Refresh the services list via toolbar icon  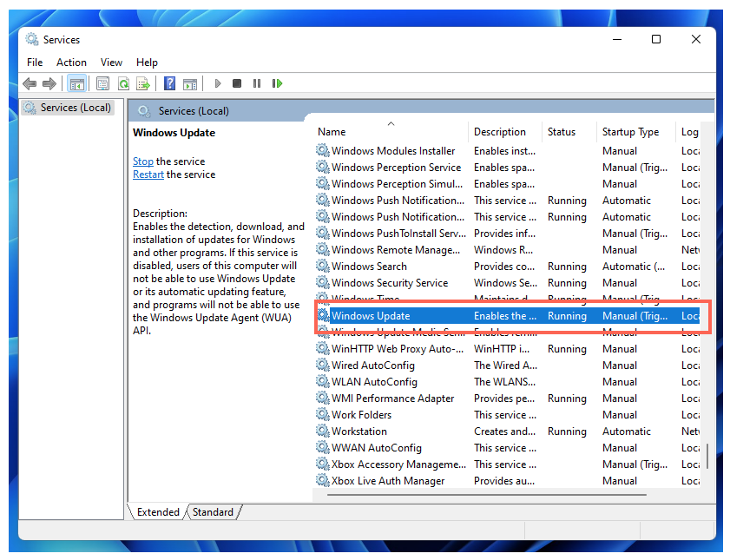coord(123,84)
